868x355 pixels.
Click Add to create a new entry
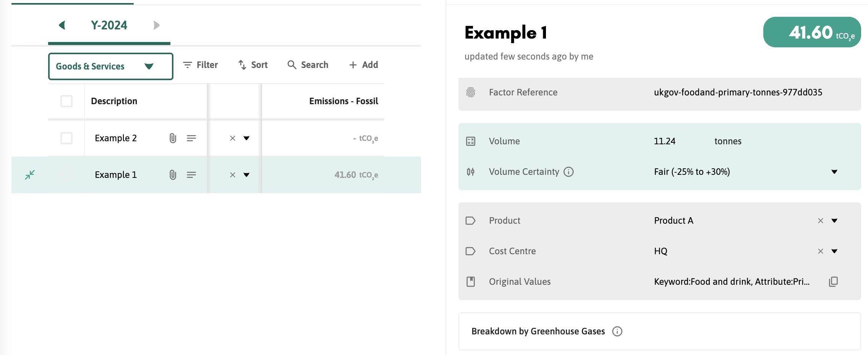(364, 65)
